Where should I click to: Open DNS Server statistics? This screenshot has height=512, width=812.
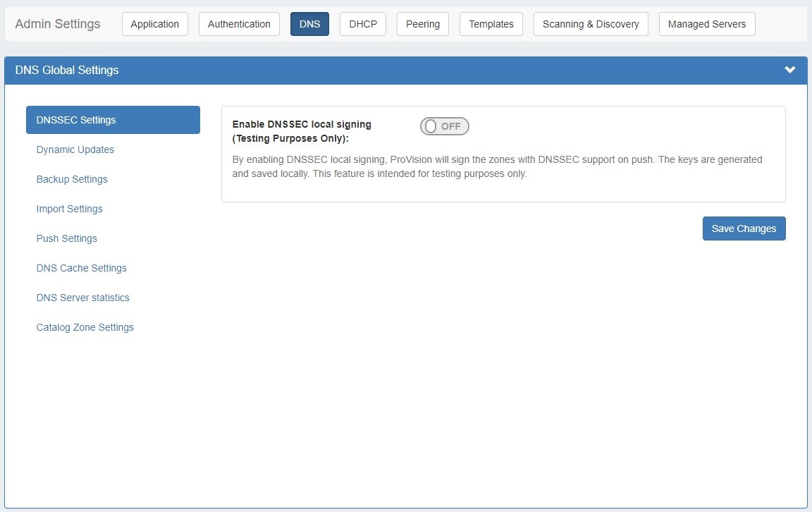pyautogui.click(x=83, y=298)
